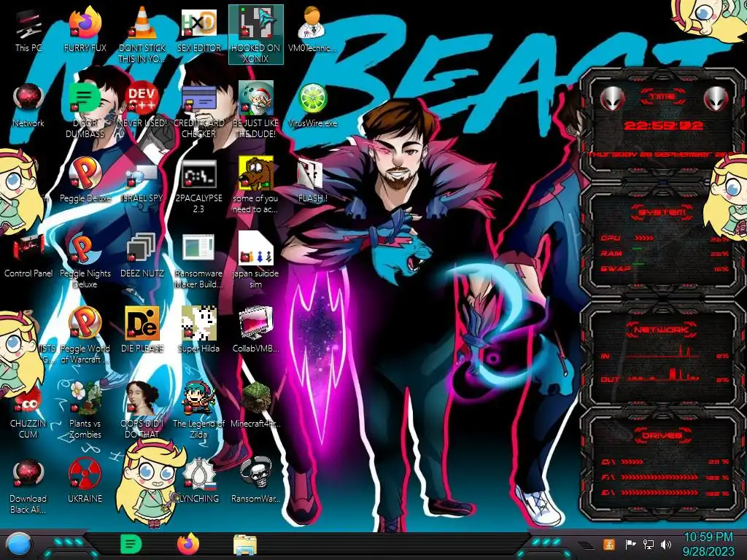The height and width of the screenshot is (560, 747).
Task: Select the HOOKED ON XONIX game icon
Action: pos(256,35)
